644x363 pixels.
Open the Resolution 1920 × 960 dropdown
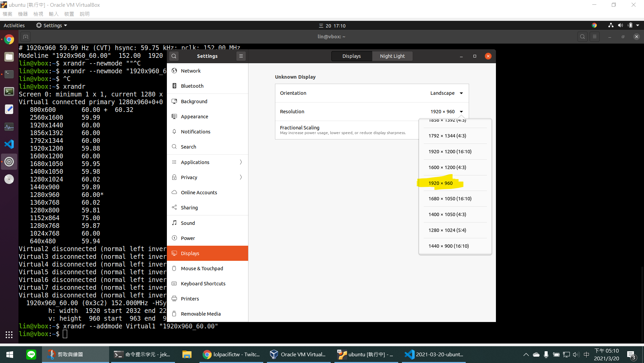(x=447, y=112)
